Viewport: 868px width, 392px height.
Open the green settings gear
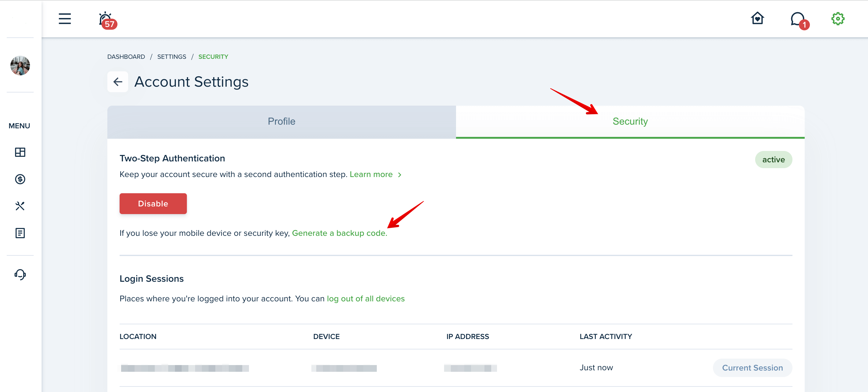838,19
